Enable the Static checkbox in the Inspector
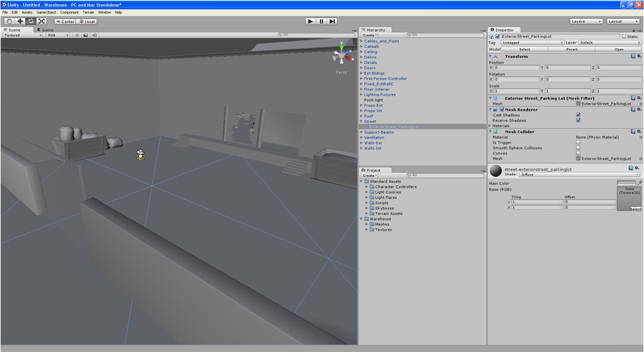644x352 pixels. pyautogui.click(x=625, y=37)
